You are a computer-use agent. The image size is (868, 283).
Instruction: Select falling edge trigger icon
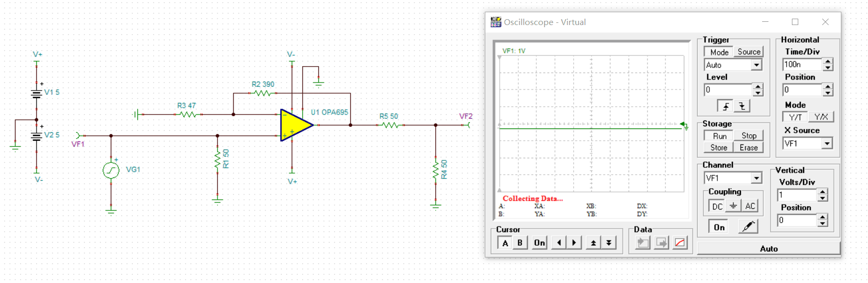click(742, 106)
